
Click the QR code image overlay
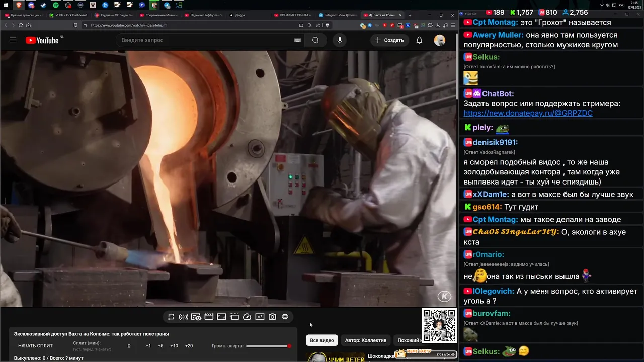click(439, 325)
